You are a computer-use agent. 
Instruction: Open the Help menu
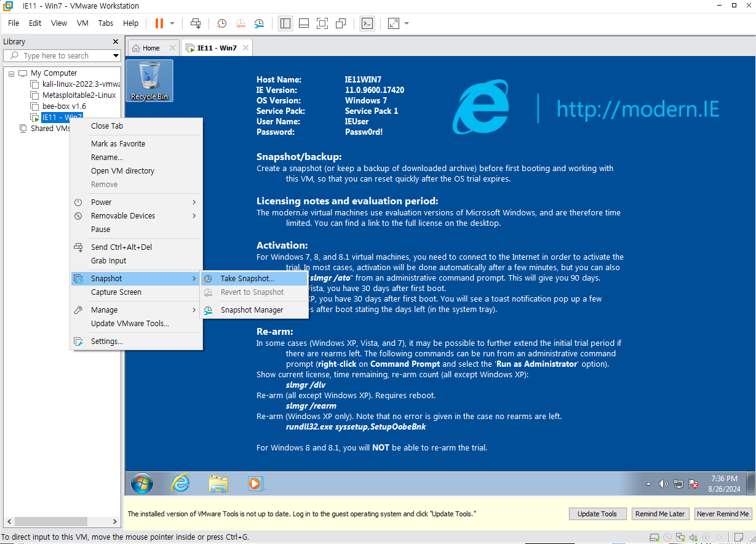[x=131, y=23]
